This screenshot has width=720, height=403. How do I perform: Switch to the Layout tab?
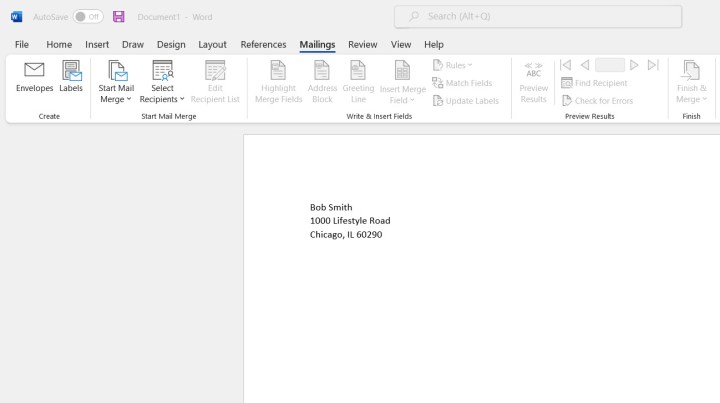[212, 44]
